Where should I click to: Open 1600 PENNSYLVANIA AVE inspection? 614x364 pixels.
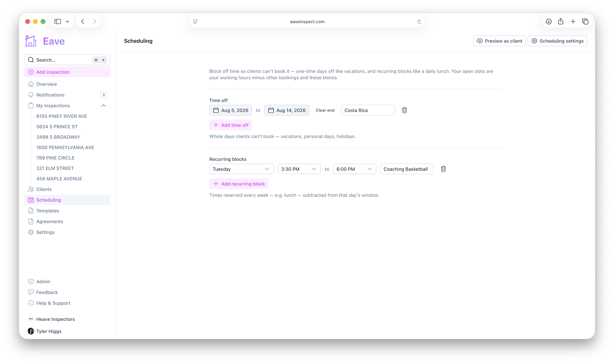[65, 147]
